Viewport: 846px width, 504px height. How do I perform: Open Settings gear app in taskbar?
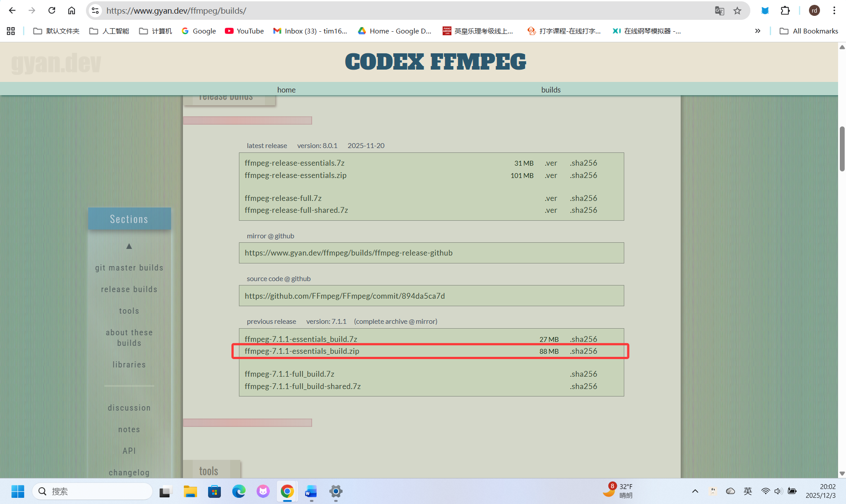[335, 491]
